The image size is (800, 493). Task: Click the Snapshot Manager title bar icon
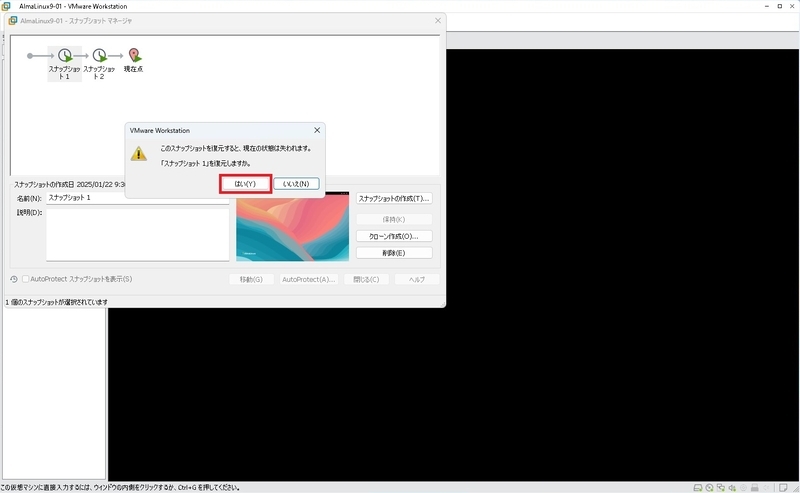(13, 21)
